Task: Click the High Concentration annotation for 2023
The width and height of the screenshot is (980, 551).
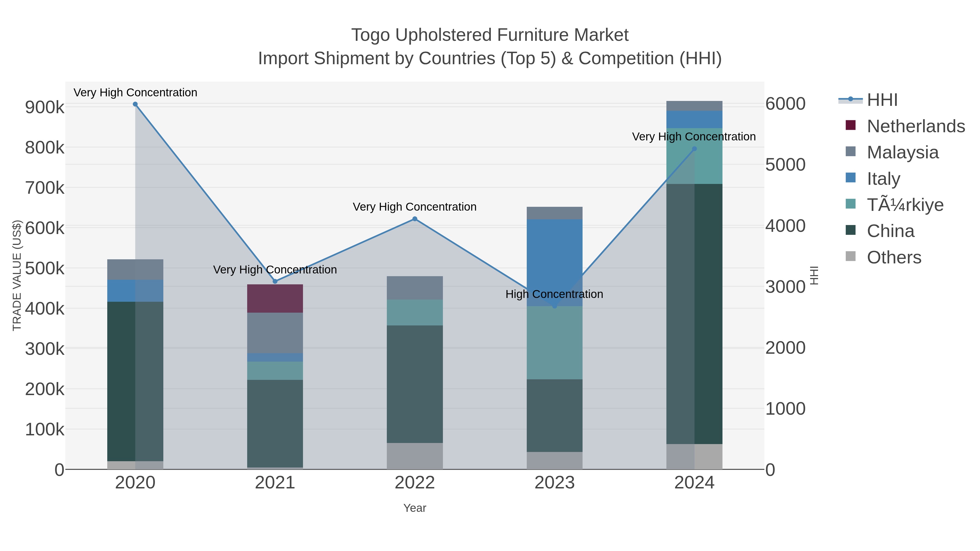Action: pyautogui.click(x=554, y=294)
